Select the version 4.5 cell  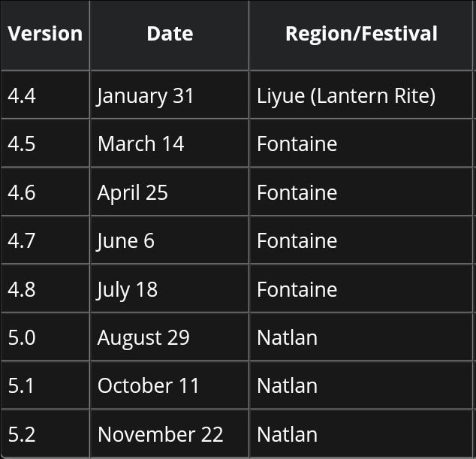click(x=45, y=143)
